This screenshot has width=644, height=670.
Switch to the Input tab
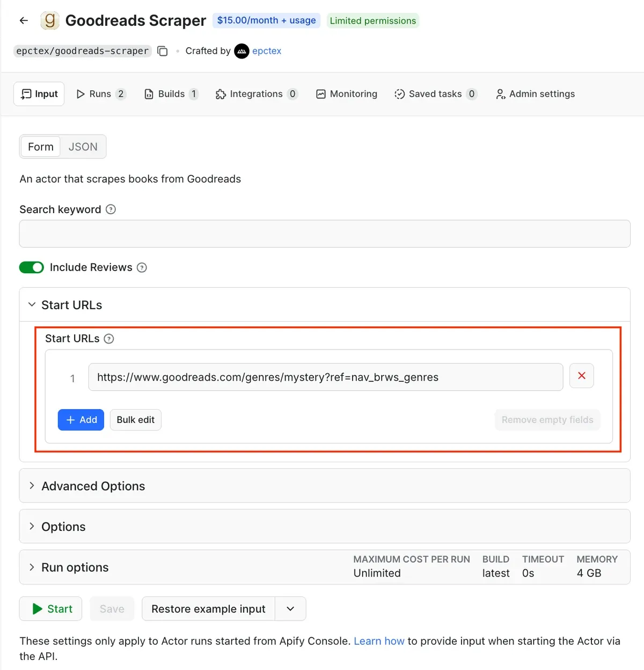[x=39, y=94]
